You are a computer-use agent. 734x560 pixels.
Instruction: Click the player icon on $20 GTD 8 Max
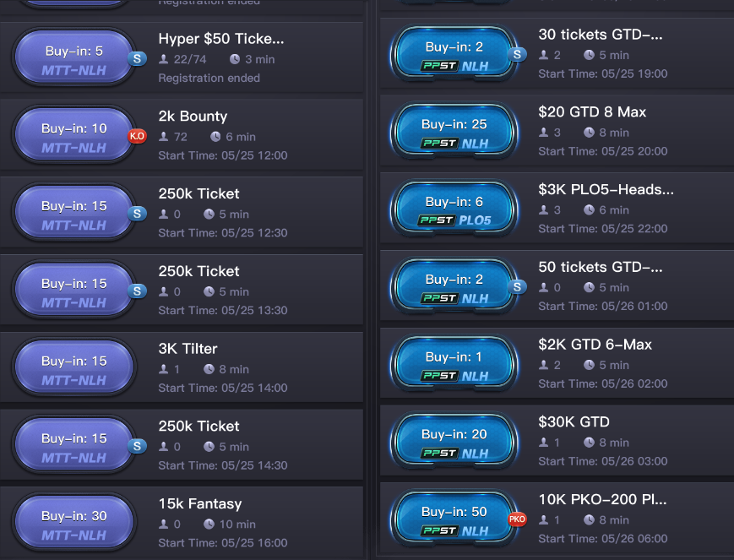point(544,133)
